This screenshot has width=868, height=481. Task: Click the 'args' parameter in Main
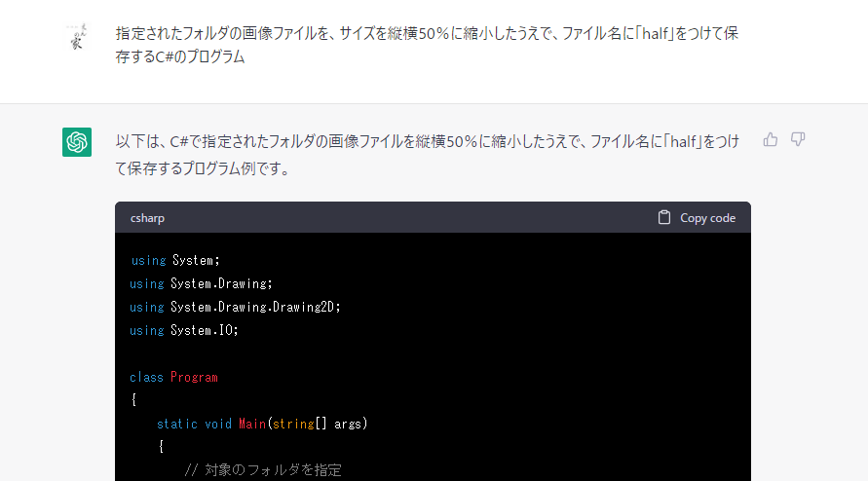point(348,425)
